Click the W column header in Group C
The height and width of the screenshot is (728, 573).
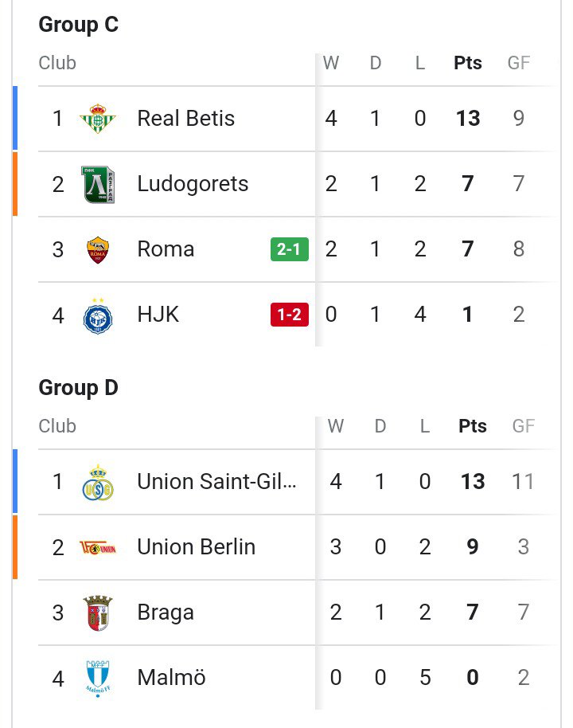pos(331,63)
